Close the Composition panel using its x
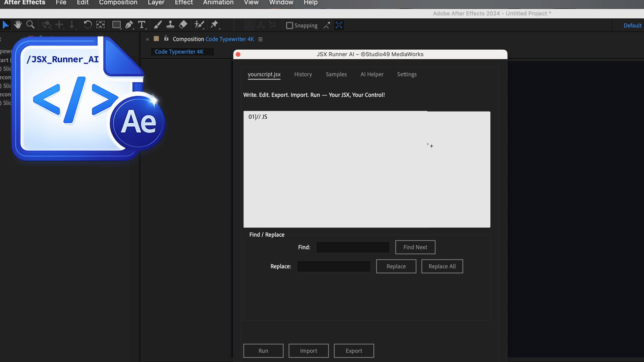Screen dimensions: 644x362 coord(148,39)
